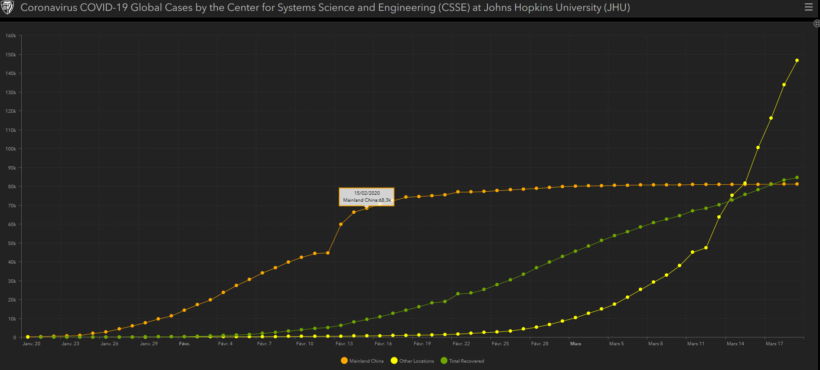The width and height of the screenshot is (820, 370).
Task: Click the 70k y-axis label
Action: point(13,205)
